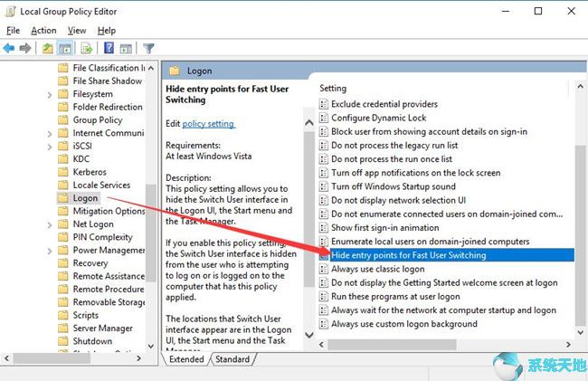Click the Forward arrow toolbar icon
588x381 pixels.
click(26, 48)
